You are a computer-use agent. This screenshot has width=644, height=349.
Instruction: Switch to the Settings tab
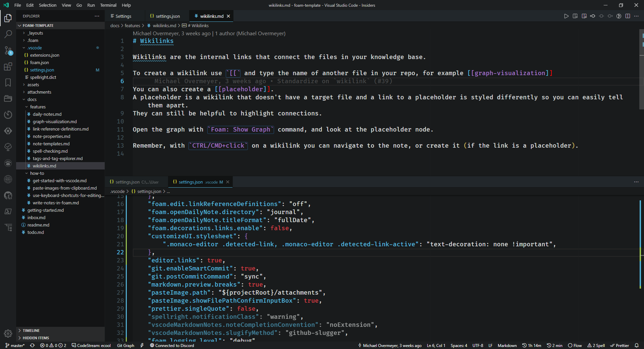pos(123,16)
